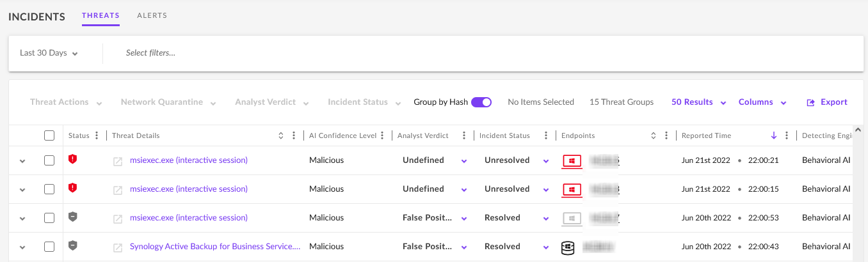868x262 pixels.
Task: Click the red threat shield icon in first row
Action: coord(72,160)
